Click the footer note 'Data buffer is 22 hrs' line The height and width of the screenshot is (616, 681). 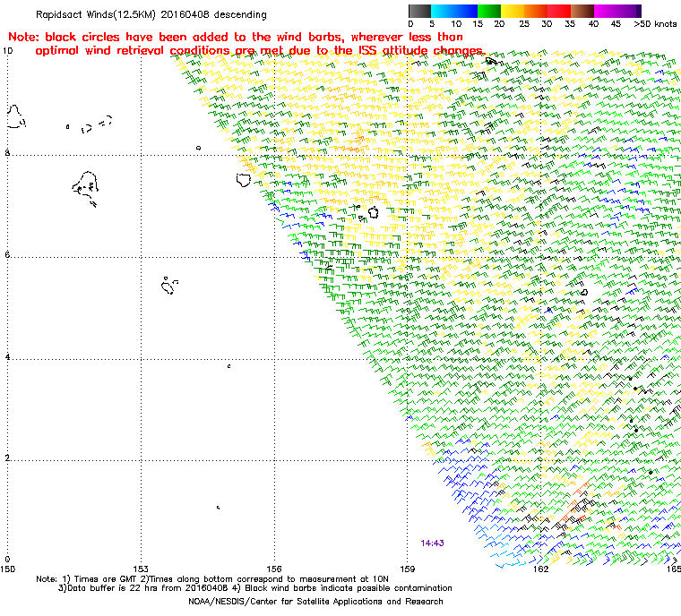(255, 587)
